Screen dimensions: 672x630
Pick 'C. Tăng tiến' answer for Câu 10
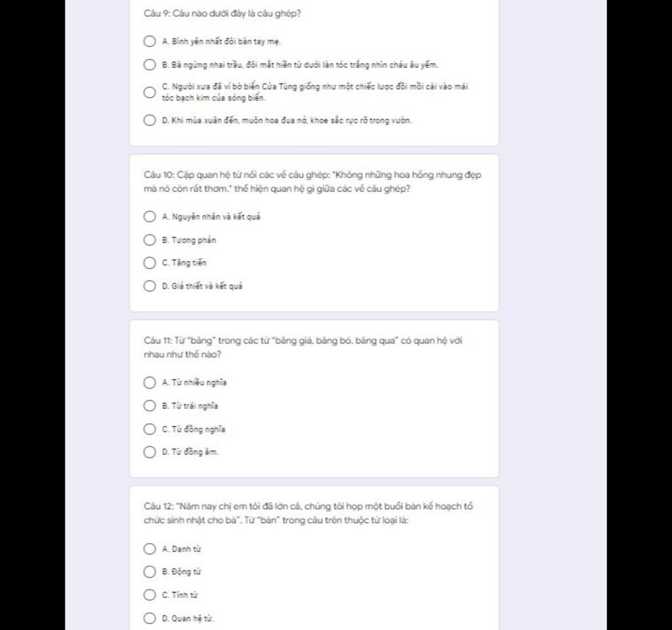pos(150,262)
